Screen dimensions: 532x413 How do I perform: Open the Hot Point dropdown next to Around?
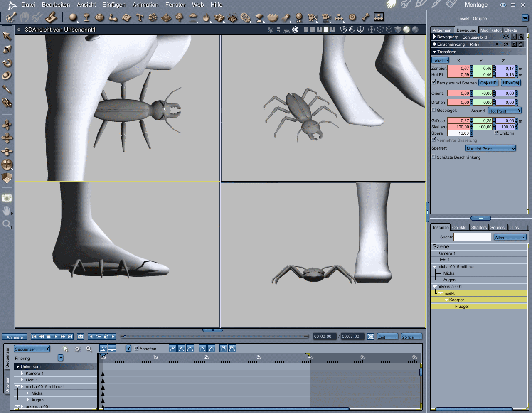tap(504, 111)
